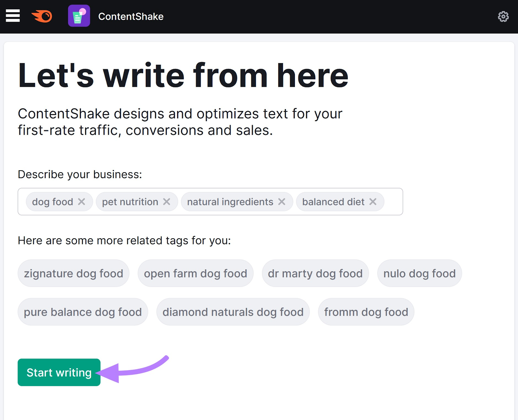The image size is (518, 420).
Task: Open the hamburger navigation menu
Action: tap(13, 16)
